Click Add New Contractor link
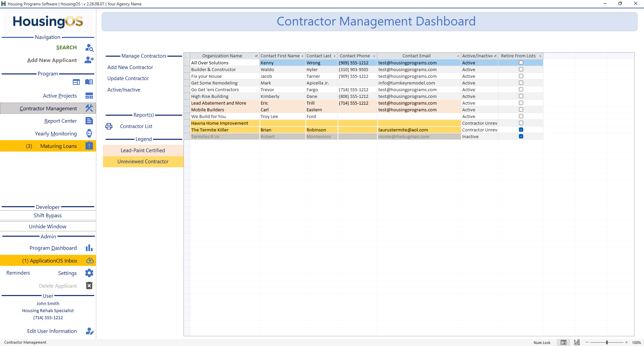 (x=130, y=67)
